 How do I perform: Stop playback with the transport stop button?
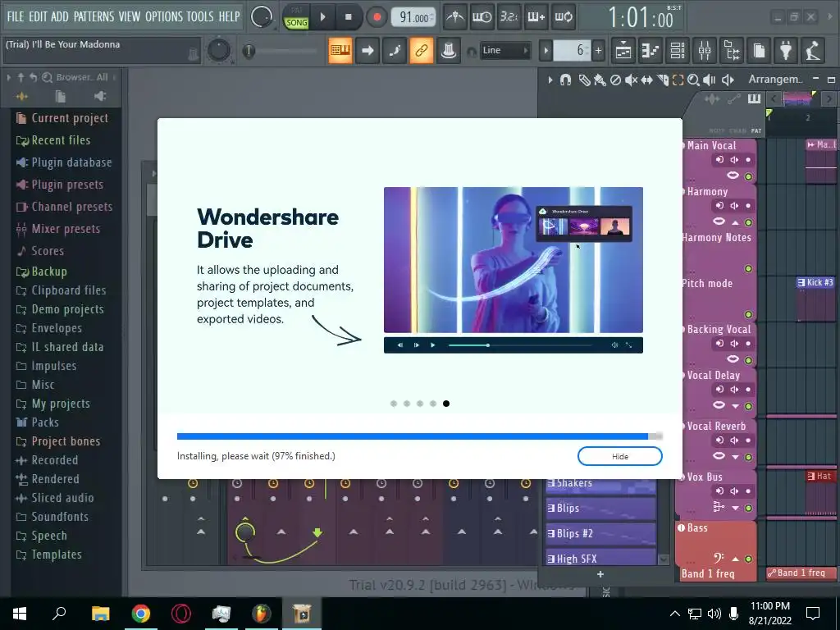coord(348,17)
